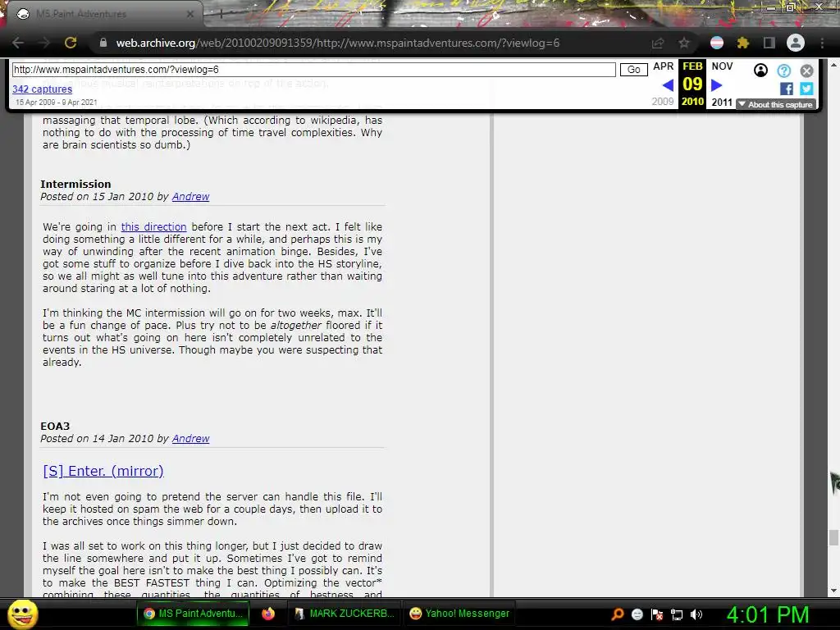This screenshot has width=840, height=630.
Task: Open the [S] Enter. (mirror) link
Action: tap(103, 471)
